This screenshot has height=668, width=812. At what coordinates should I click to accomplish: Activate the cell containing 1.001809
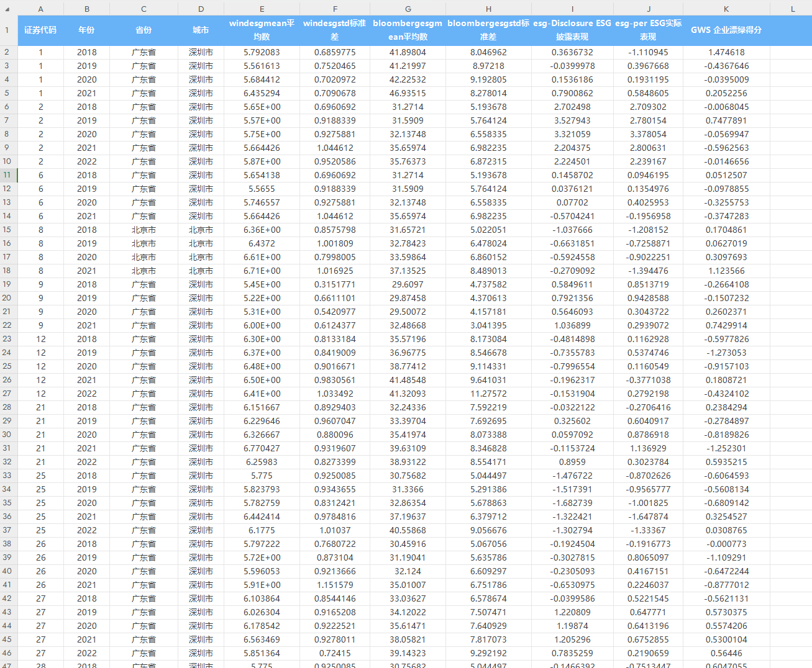(x=335, y=243)
